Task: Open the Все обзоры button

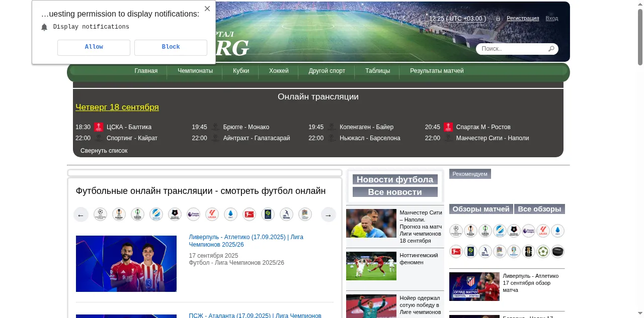Action: point(539,209)
